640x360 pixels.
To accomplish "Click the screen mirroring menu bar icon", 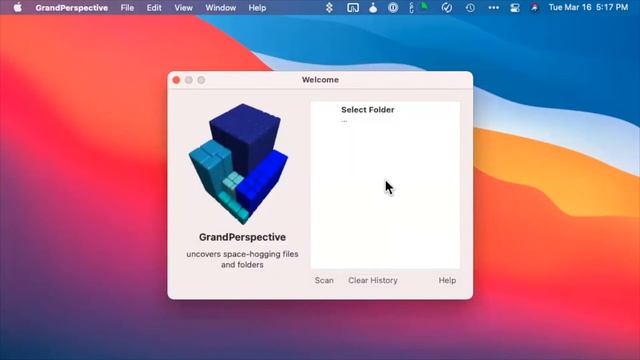I will [x=353, y=7].
